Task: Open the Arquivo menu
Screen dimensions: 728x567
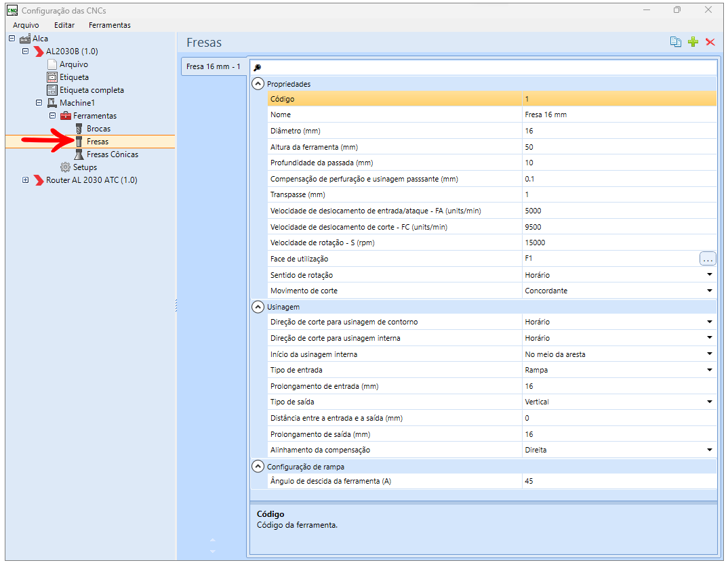Action: pyautogui.click(x=26, y=25)
